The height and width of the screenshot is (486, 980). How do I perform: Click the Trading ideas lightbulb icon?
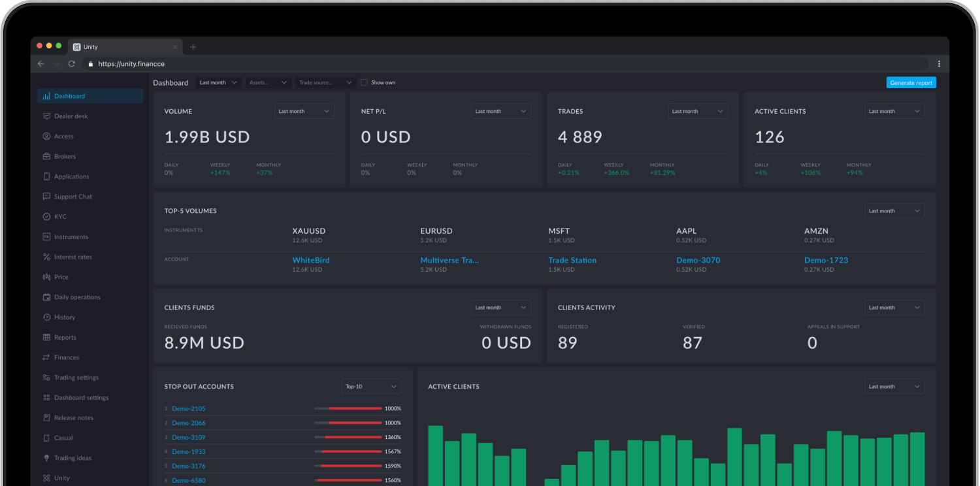coord(46,459)
